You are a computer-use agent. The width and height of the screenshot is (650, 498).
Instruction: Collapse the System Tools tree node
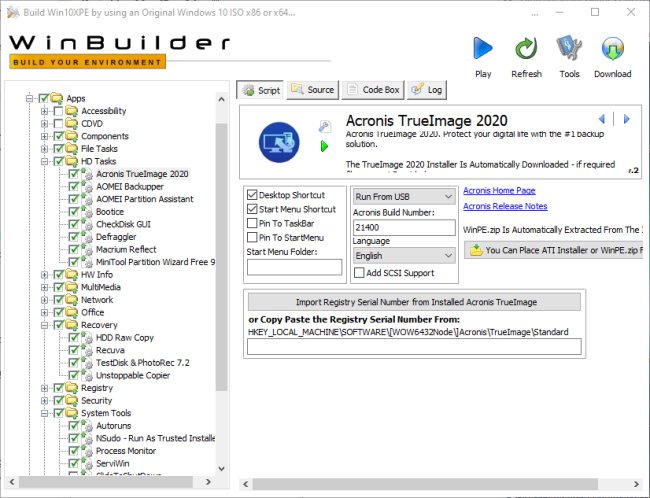point(44,413)
